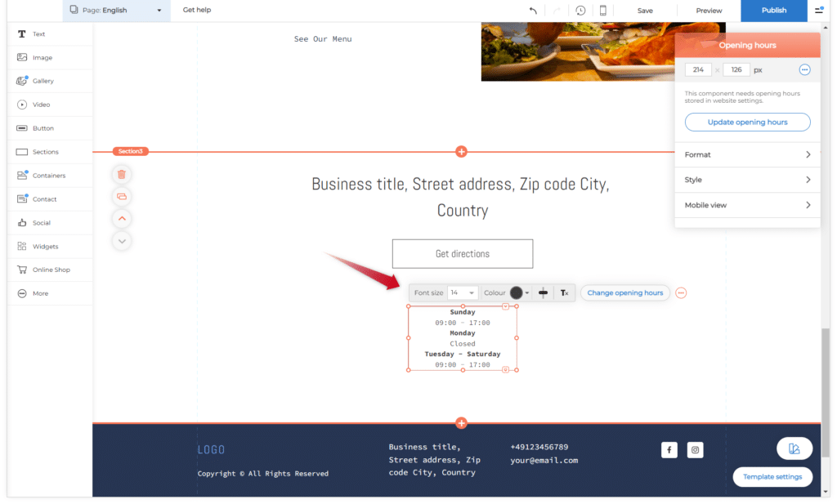
Task: Clear text formatting in toolbar
Action: click(564, 292)
